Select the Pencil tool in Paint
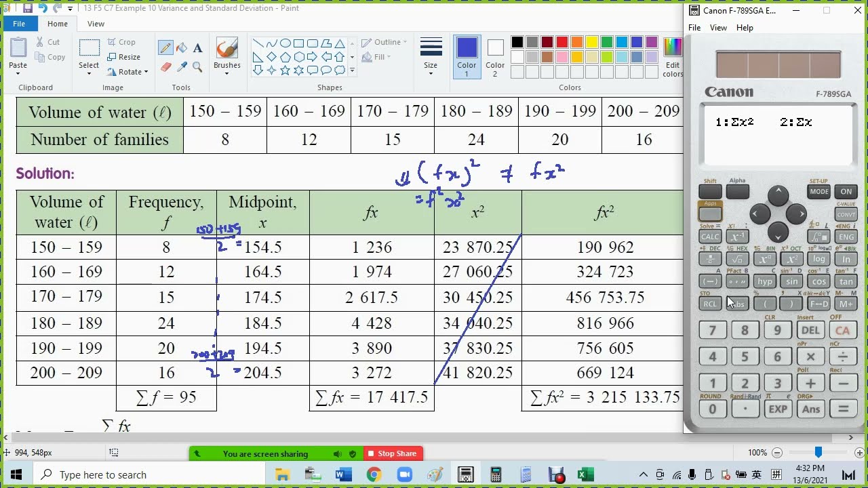The image size is (868, 488). point(165,48)
